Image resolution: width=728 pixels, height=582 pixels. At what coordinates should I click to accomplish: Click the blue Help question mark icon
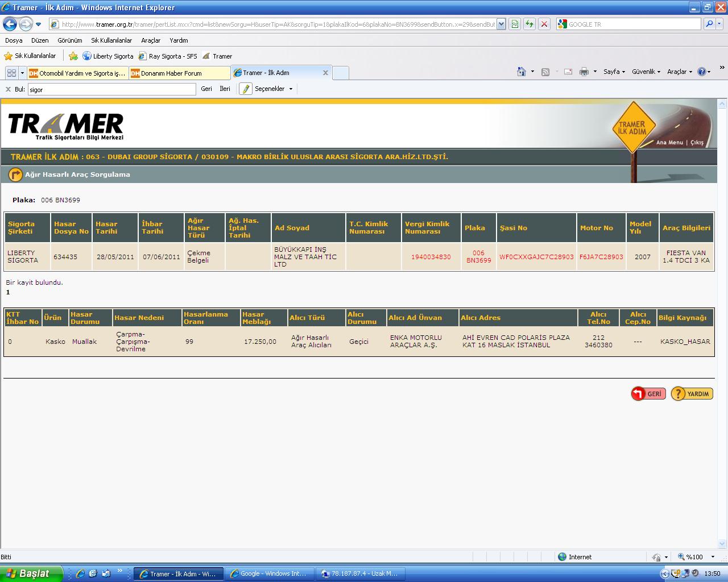[x=702, y=72]
